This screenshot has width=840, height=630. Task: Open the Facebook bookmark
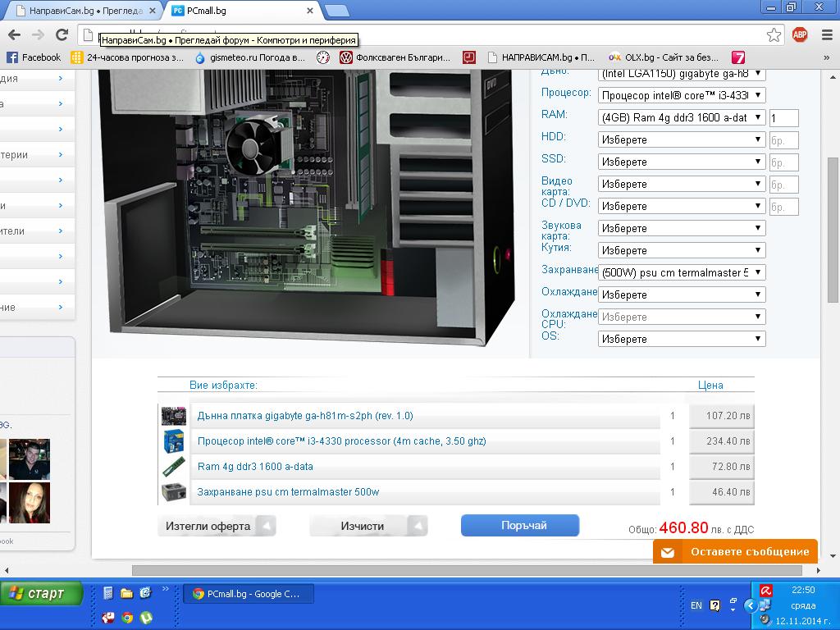click(34, 57)
